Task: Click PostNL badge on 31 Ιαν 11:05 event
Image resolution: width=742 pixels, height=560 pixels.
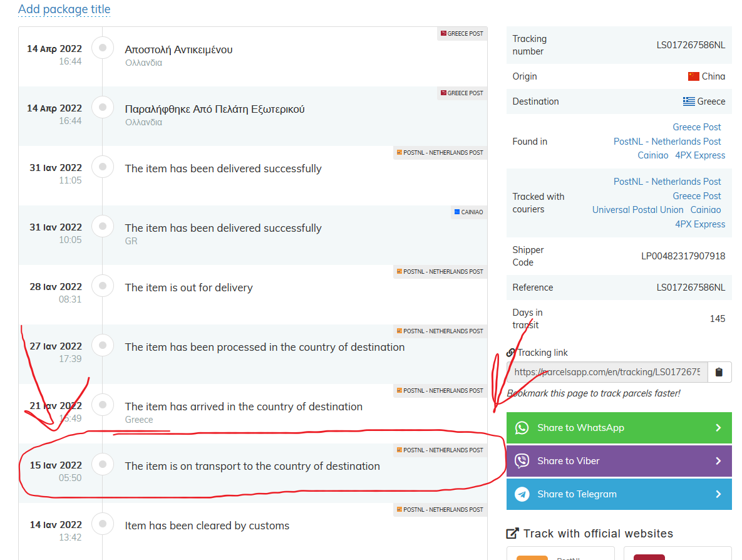Action: 440,152
